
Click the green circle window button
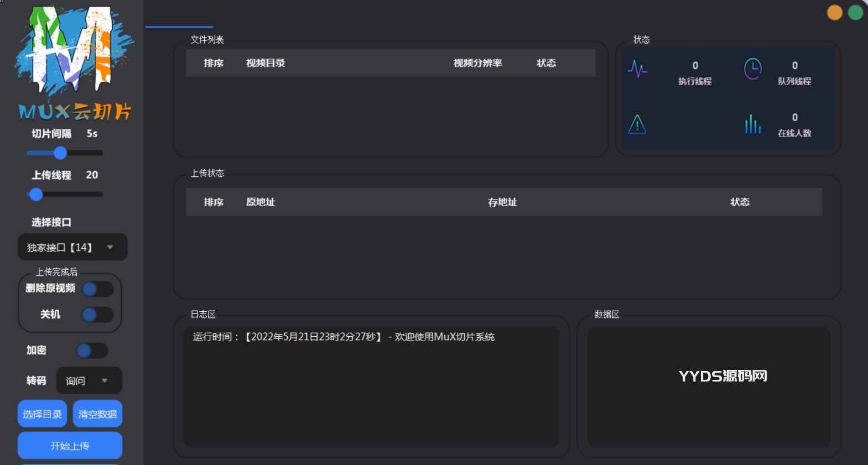tap(855, 12)
